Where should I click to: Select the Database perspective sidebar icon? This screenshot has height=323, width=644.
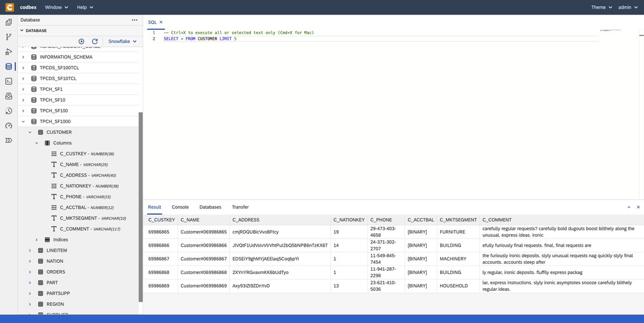tap(9, 67)
